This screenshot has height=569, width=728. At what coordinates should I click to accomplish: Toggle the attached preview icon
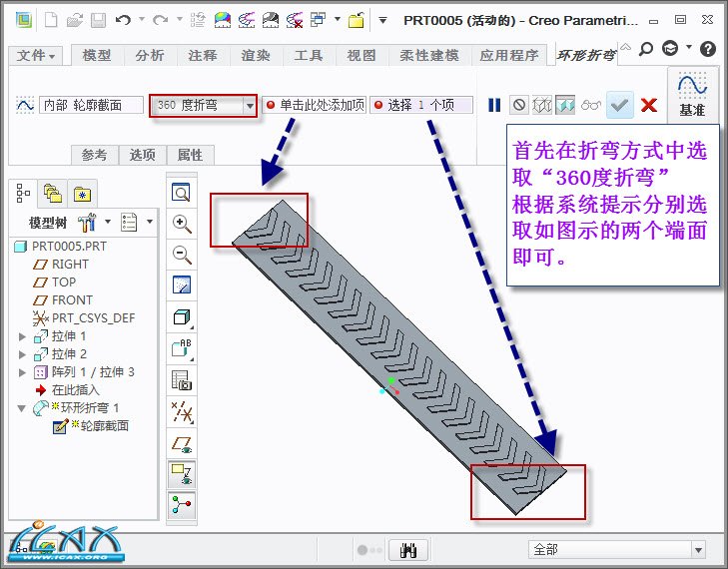click(565, 106)
